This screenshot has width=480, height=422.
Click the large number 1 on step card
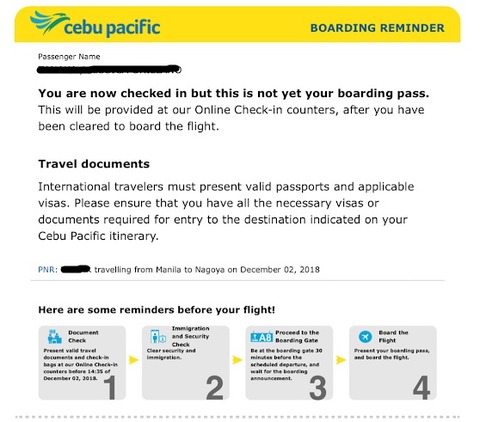point(110,387)
